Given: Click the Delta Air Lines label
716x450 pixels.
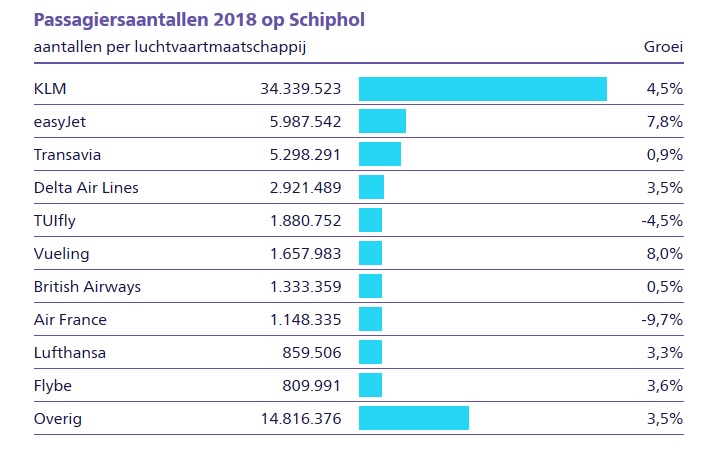Looking at the screenshot, I should coord(85,187).
